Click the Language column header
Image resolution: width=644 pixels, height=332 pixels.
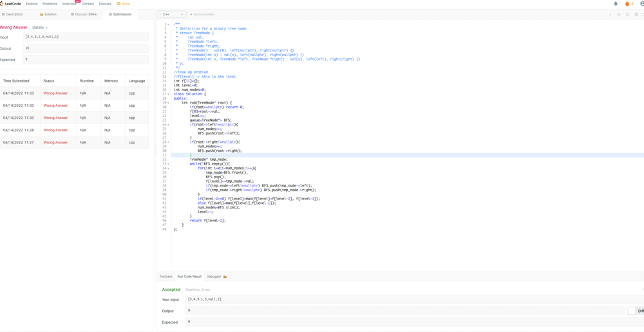137,81
